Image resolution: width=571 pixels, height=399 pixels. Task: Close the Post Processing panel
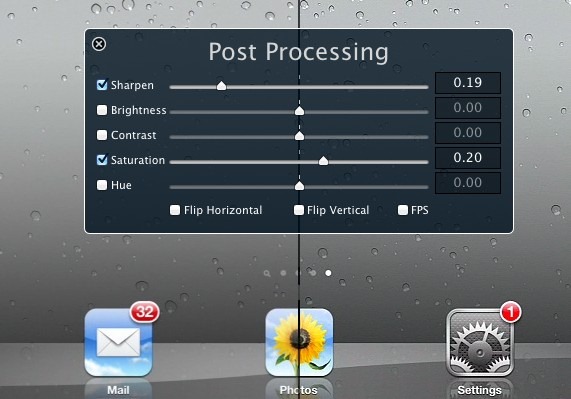coord(99,44)
